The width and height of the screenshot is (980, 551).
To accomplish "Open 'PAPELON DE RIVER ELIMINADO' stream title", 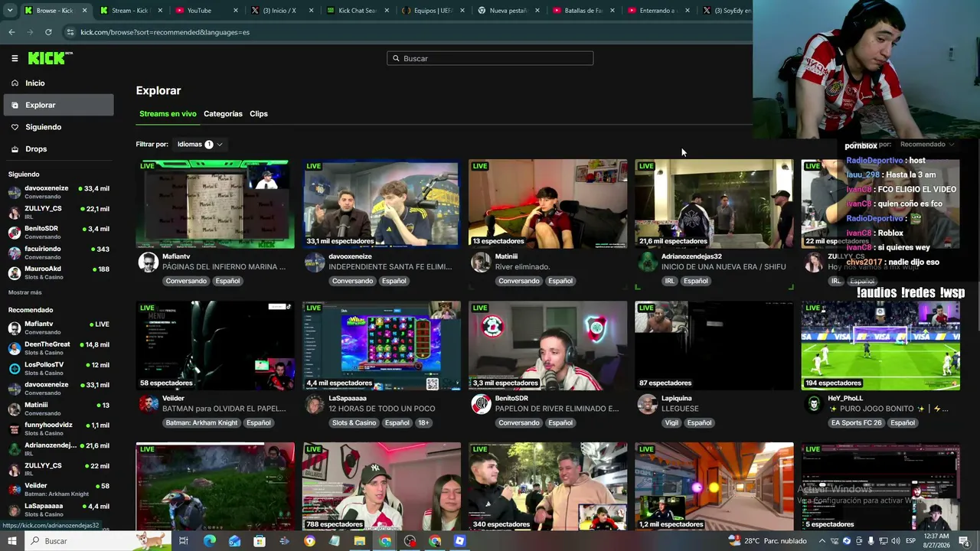I will [557, 409].
